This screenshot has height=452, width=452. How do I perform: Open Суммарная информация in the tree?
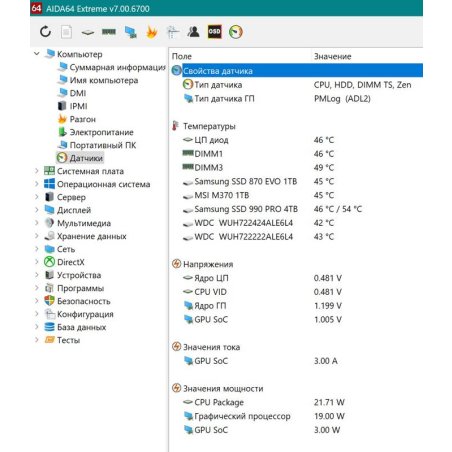(117, 67)
